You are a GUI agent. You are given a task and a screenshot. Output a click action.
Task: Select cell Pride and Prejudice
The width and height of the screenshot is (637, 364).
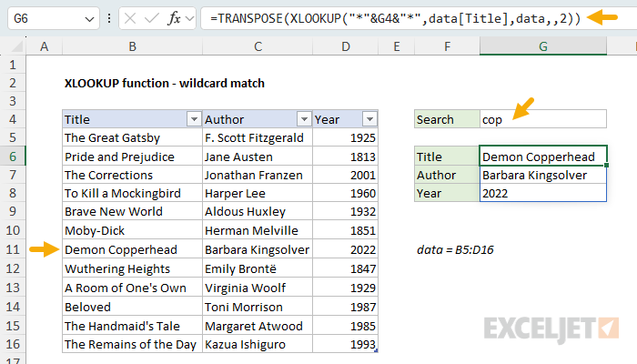coord(133,157)
